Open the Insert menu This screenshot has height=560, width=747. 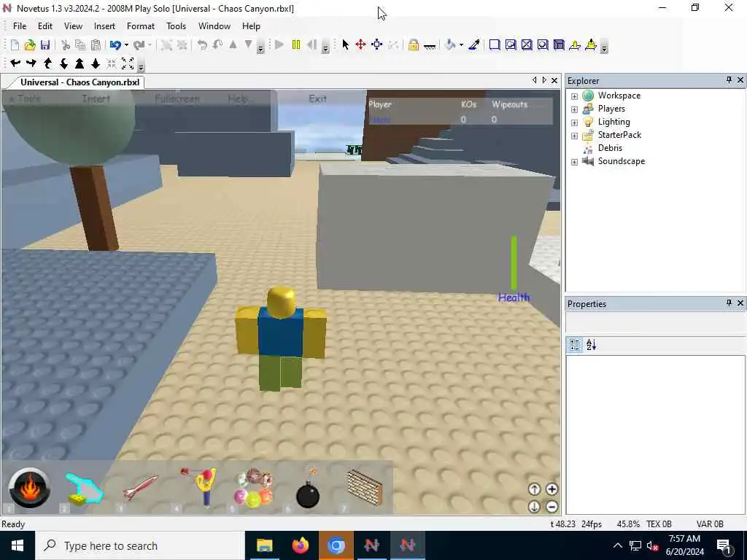coord(104,26)
